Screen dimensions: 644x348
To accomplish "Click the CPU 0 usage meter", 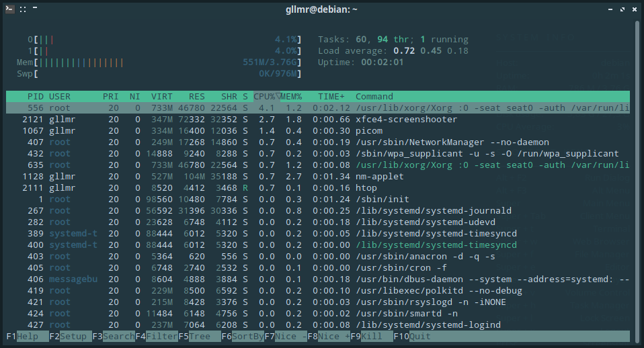I will pos(164,40).
